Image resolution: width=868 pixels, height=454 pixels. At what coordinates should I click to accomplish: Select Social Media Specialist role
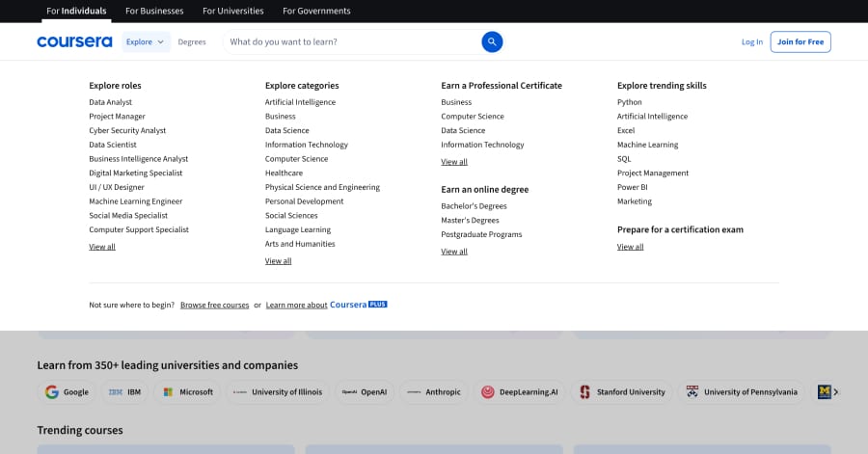pyautogui.click(x=128, y=216)
